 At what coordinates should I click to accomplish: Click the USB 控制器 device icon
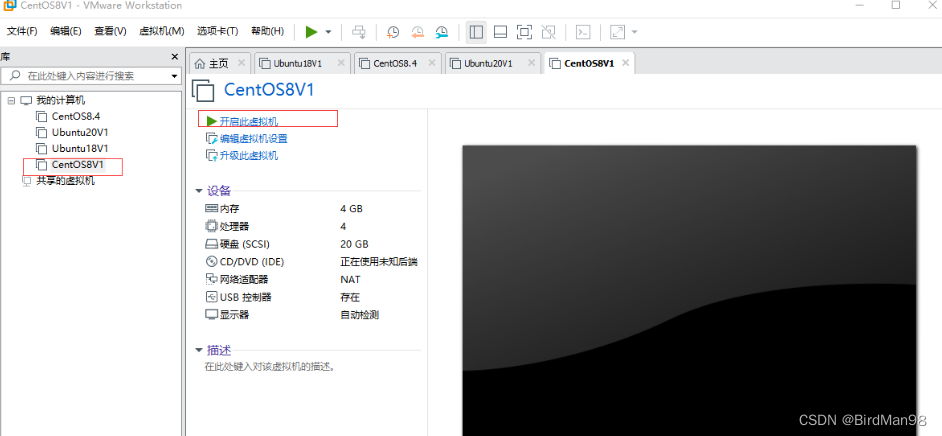[211, 297]
